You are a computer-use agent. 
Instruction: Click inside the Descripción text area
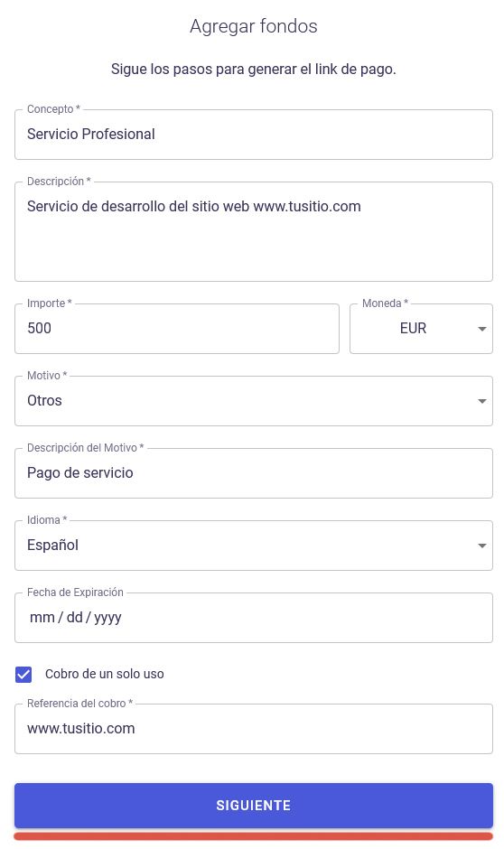click(253, 232)
